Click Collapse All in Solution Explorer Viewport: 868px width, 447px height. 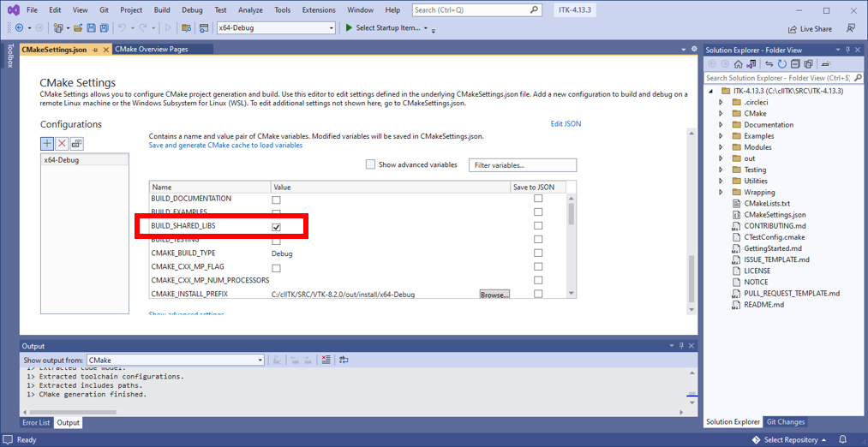[795, 64]
